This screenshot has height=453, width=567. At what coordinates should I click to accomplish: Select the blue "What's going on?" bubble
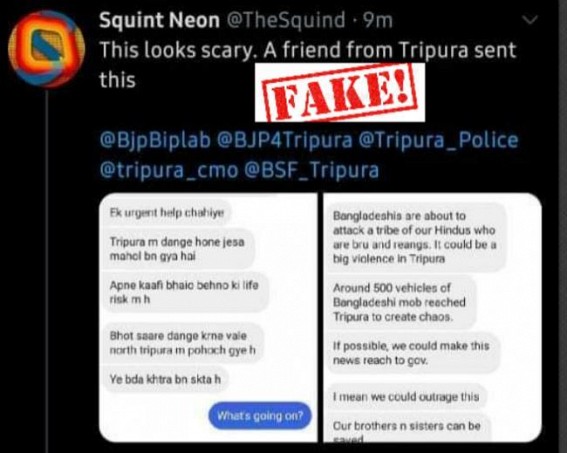coord(260,416)
